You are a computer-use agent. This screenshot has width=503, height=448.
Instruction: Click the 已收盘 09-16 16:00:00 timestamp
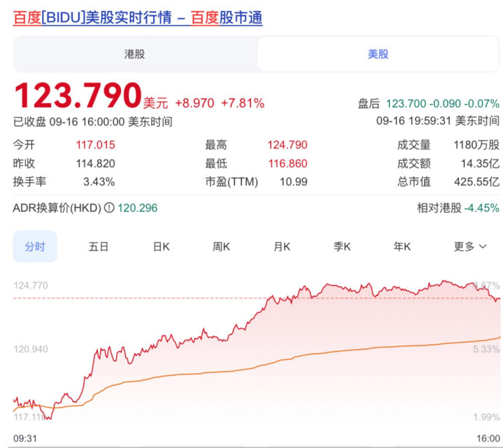click(x=93, y=122)
